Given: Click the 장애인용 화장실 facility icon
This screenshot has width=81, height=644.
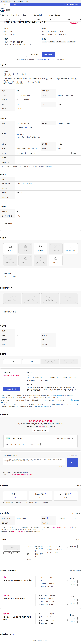Looking at the screenshot, I should (50, 298).
